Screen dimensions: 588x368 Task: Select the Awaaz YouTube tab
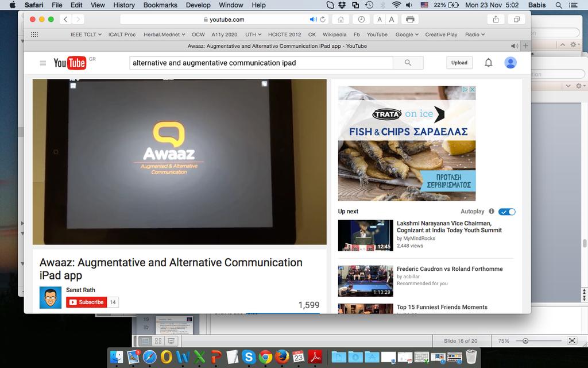(x=277, y=46)
